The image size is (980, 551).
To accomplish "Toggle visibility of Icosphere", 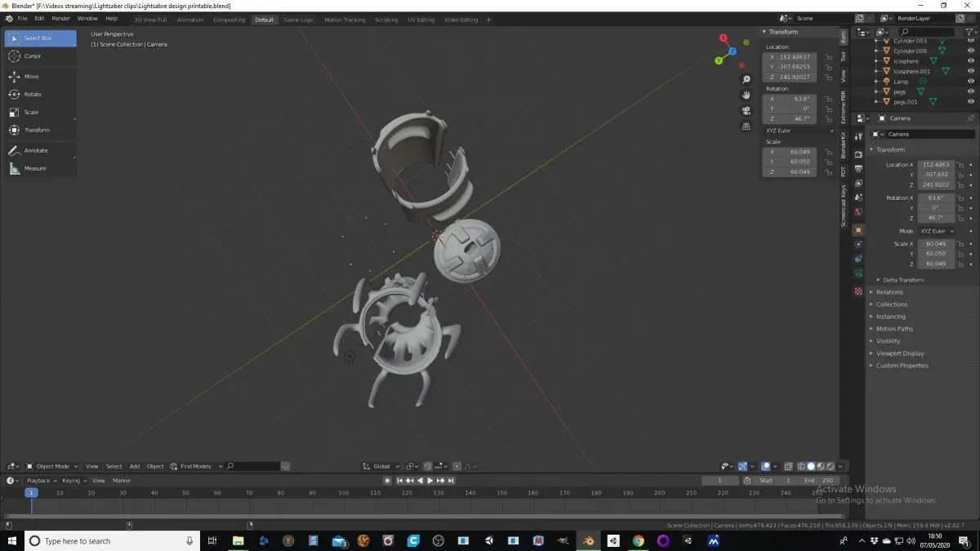I will point(971,61).
